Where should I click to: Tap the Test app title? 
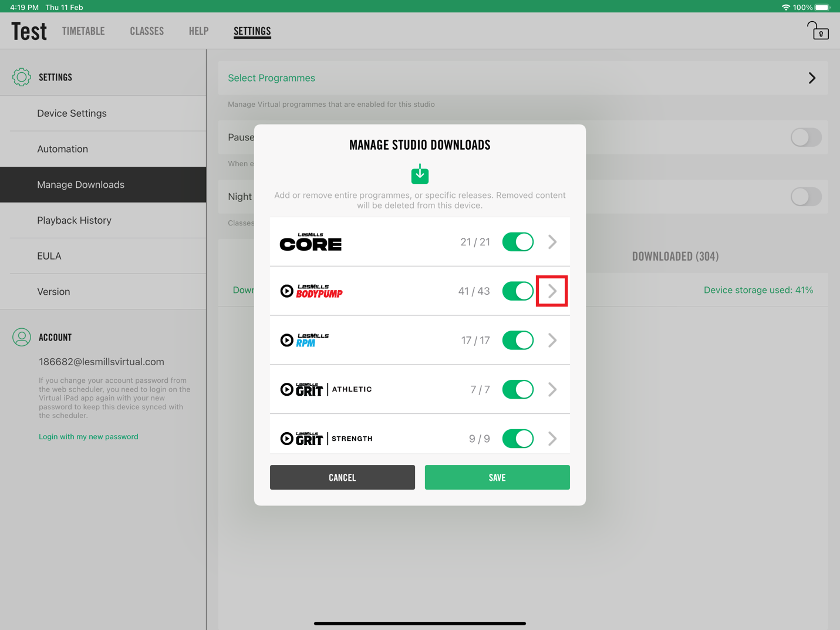[29, 31]
